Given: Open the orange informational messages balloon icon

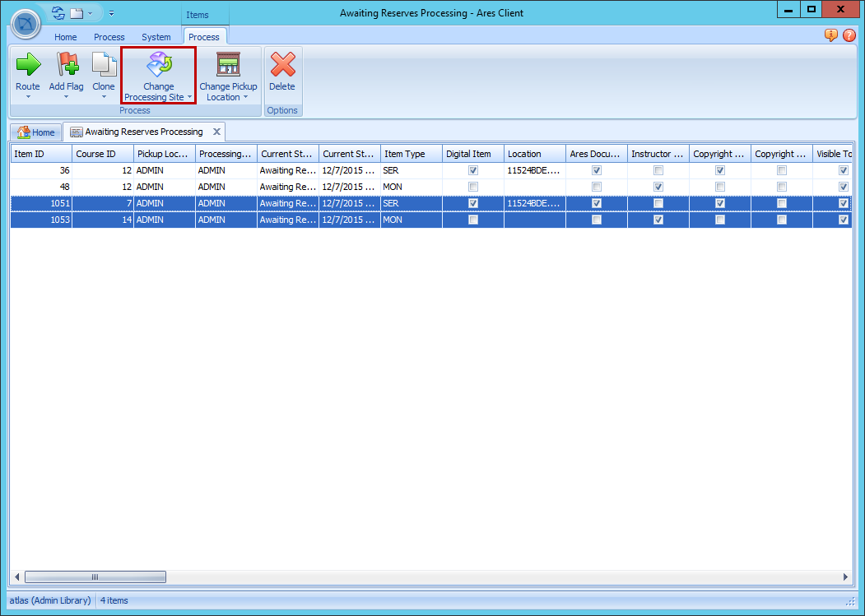Looking at the screenshot, I should click(x=831, y=36).
